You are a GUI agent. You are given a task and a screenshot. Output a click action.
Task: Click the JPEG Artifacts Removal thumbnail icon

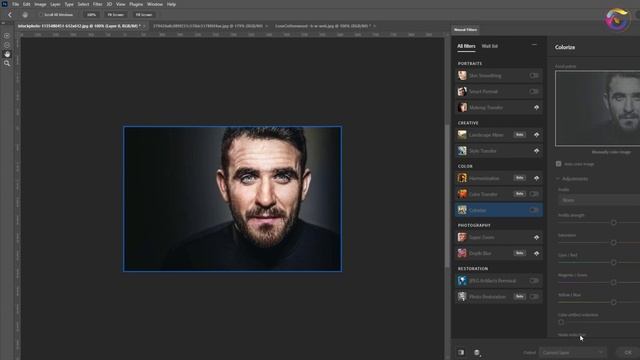[x=462, y=281]
